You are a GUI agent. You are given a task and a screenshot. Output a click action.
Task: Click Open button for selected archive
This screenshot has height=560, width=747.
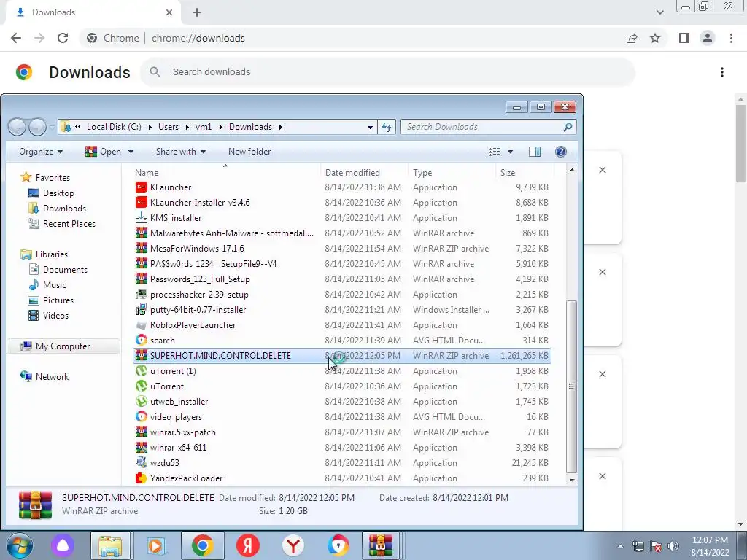coord(104,152)
